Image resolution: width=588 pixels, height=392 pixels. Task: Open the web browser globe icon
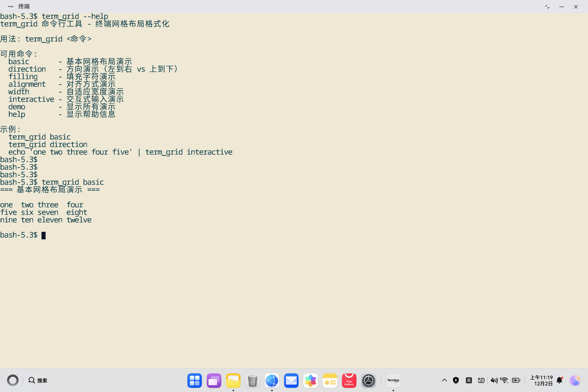pyautogui.click(x=272, y=380)
